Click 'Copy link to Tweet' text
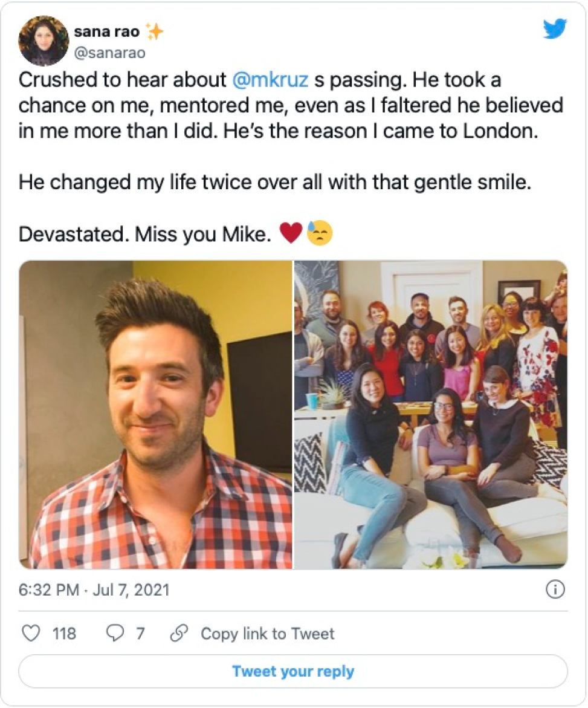588x708 pixels. pyautogui.click(x=267, y=634)
